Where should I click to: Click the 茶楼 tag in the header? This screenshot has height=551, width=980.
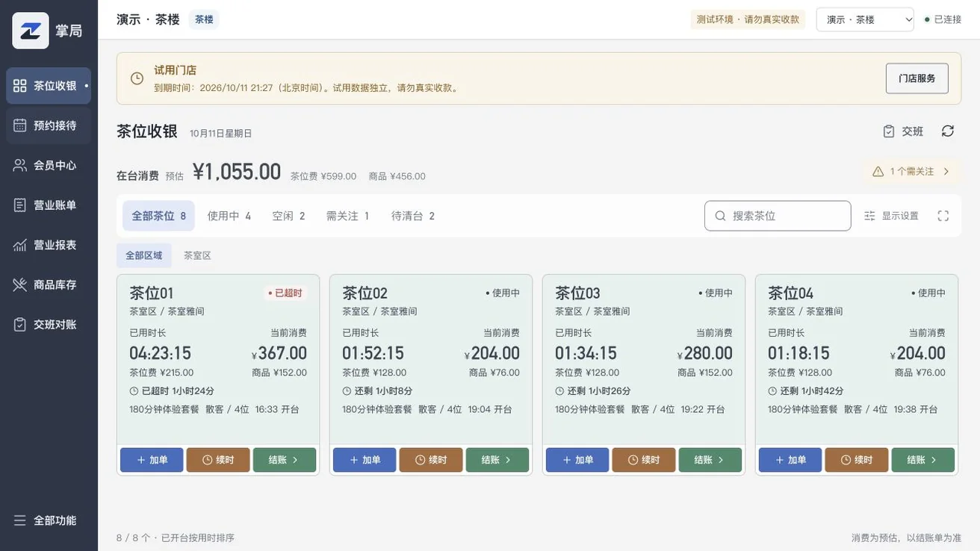pos(204,19)
